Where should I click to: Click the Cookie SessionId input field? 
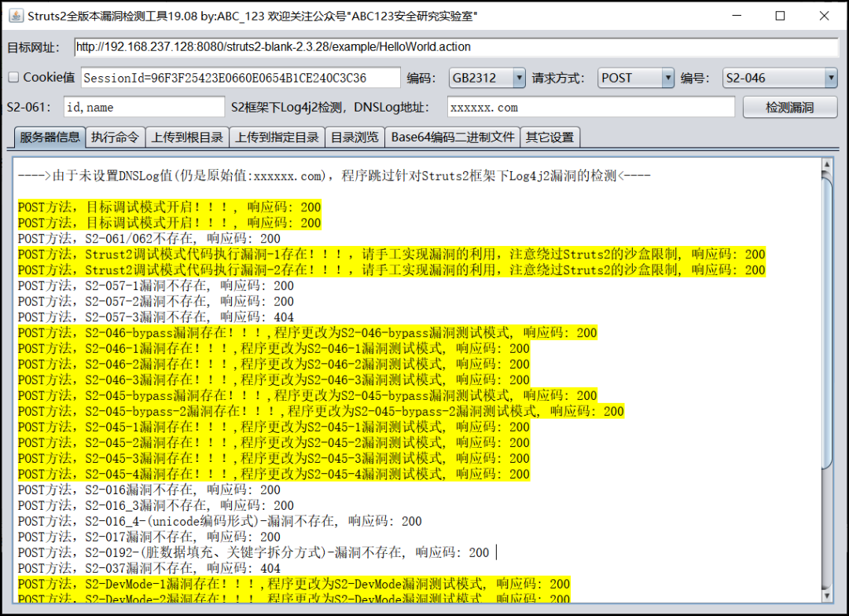coord(241,78)
